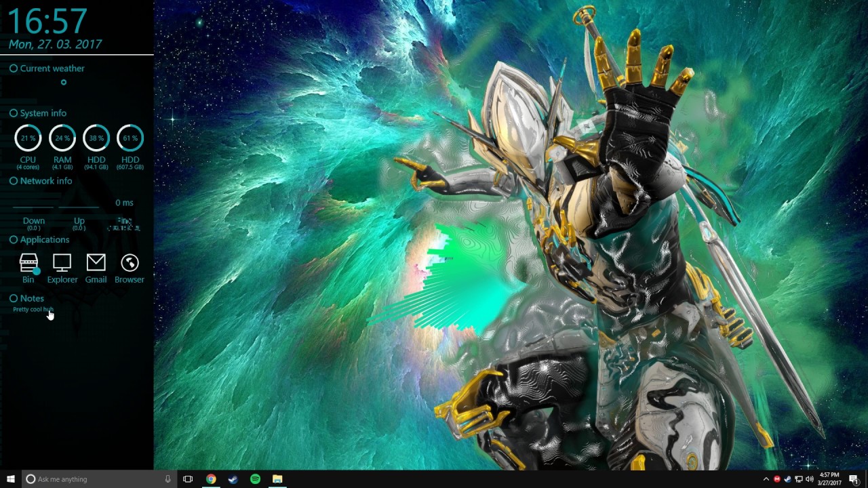This screenshot has width=868, height=488.
Task: Click the large 16:57 clock display
Action: [x=47, y=21]
